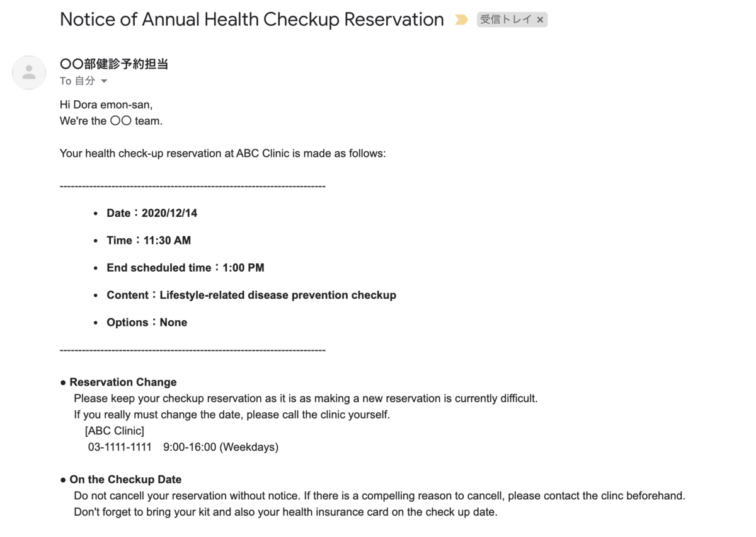Image resolution: width=756 pixels, height=537 pixels.
Task: Click the Hi Dora emon-san greeting
Action: tap(106, 105)
